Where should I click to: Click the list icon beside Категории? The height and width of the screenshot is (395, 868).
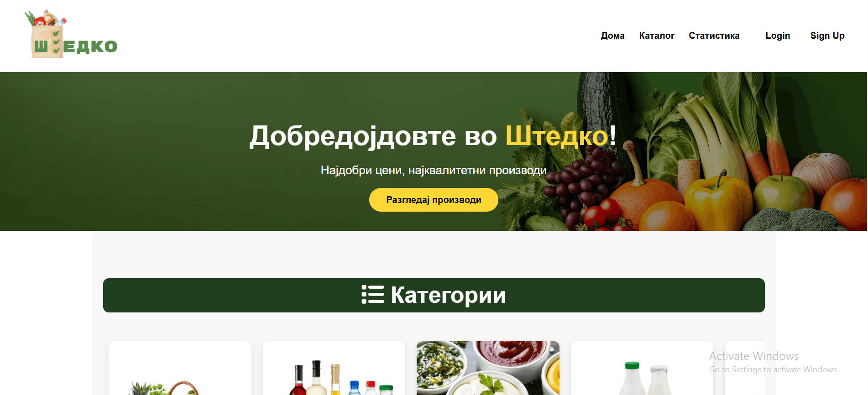(373, 295)
